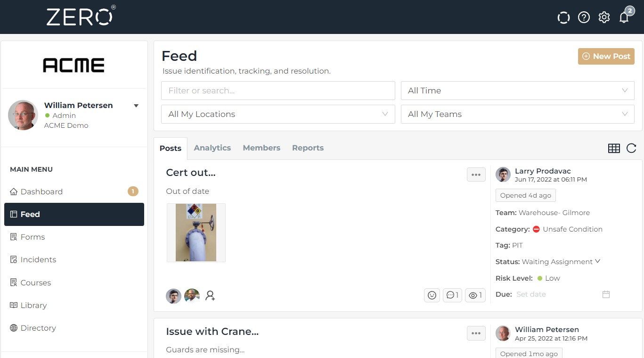The height and width of the screenshot is (358, 644).
Task: Click the New Post button
Action: pyautogui.click(x=606, y=56)
